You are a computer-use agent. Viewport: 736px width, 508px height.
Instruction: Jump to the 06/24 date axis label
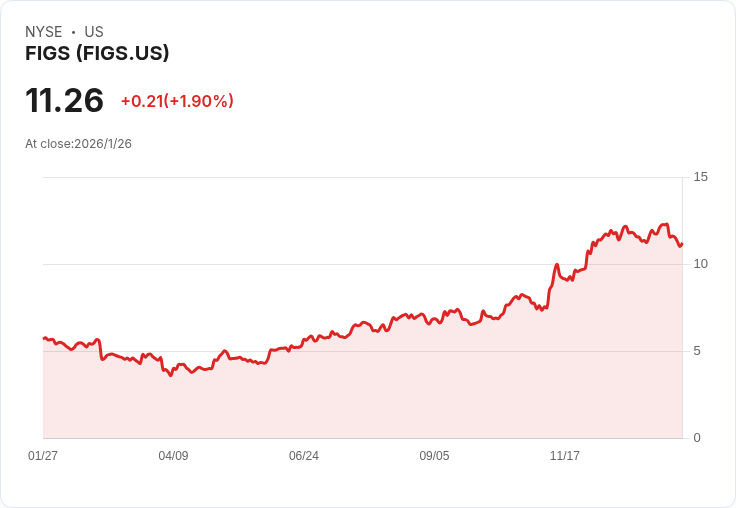click(x=304, y=456)
